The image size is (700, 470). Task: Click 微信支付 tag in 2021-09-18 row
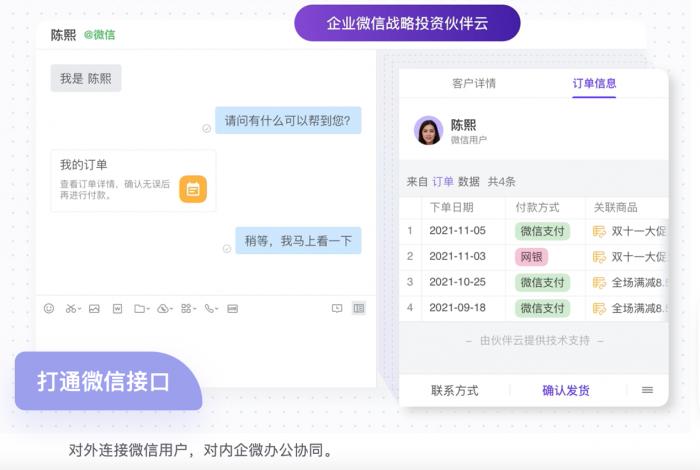point(542,308)
